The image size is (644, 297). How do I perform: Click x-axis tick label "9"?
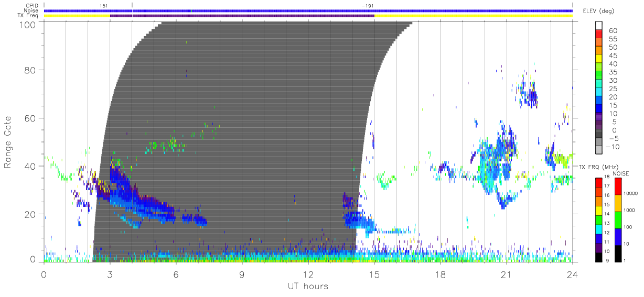pos(242,274)
